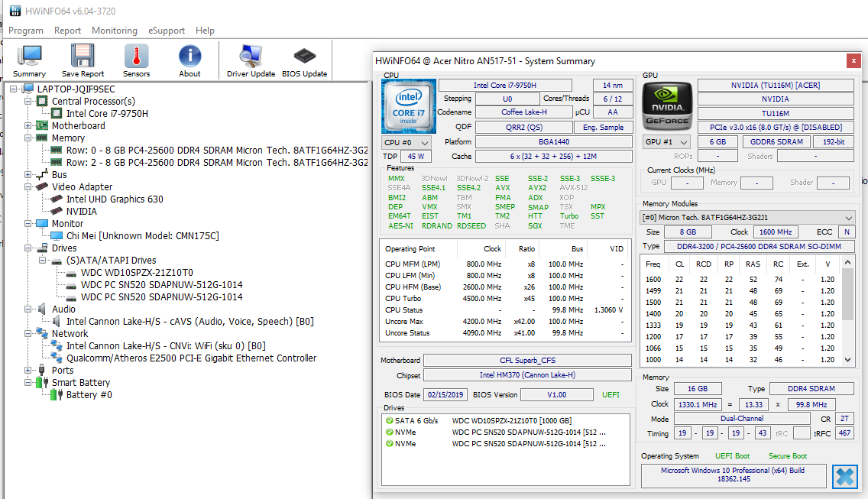Image resolution: width=868 pixels, height=499 pixels.
Task: Collapse the Video Adapter node
Action: [28, 186]
